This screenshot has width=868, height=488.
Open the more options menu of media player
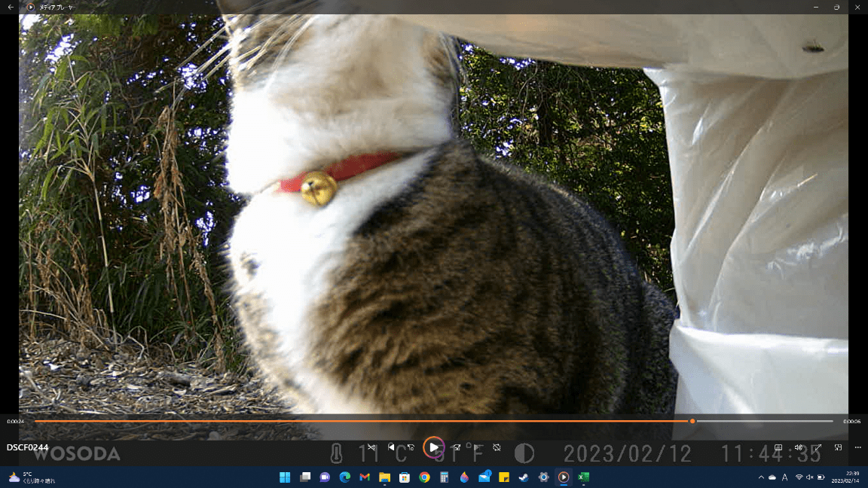pos(858,447)
